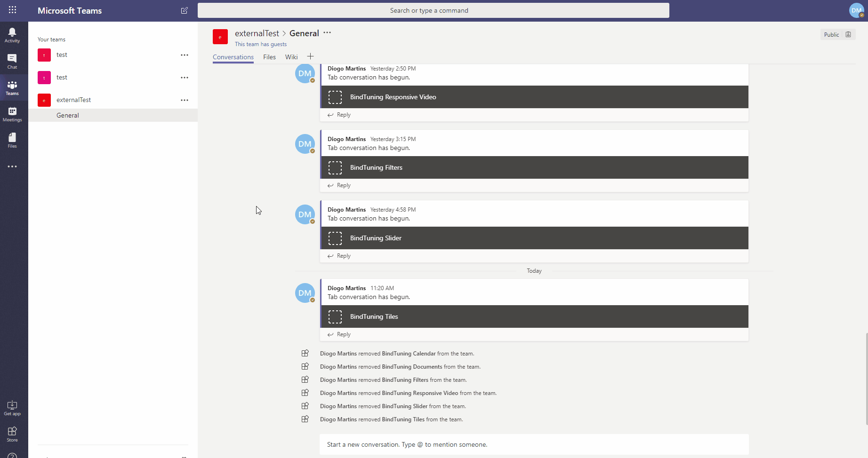868x458 pixels.
Task: Open BindTuning Responsive Video tab card
Action: (535, 97)
